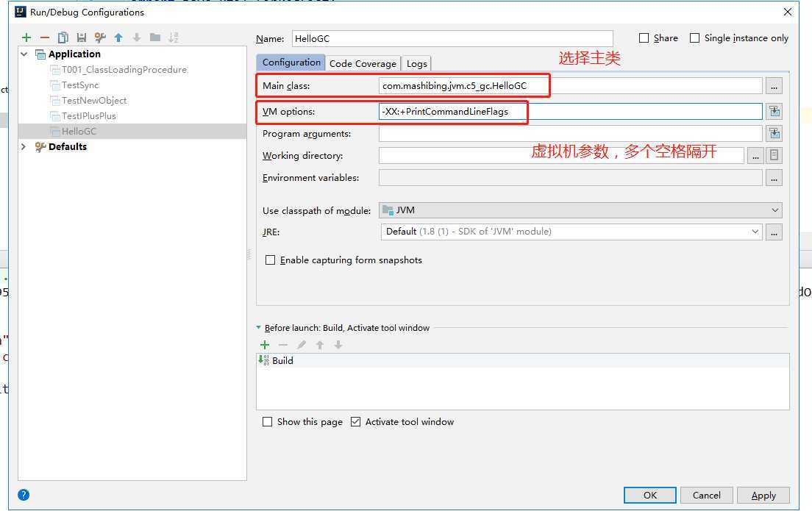The image size is (812, 511).
Task: Expand the Program arguments field
Action: pos(774,134)
